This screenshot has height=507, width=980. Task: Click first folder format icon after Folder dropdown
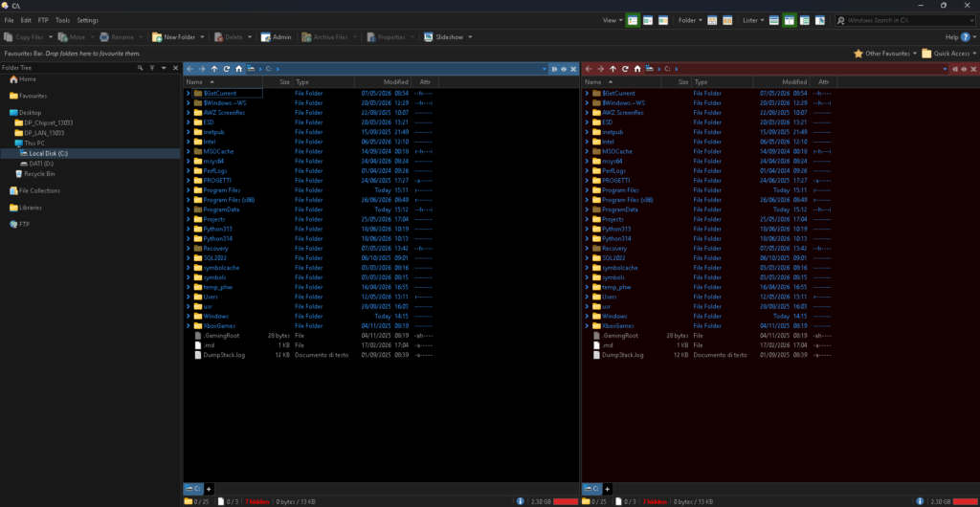coord(712,21)
